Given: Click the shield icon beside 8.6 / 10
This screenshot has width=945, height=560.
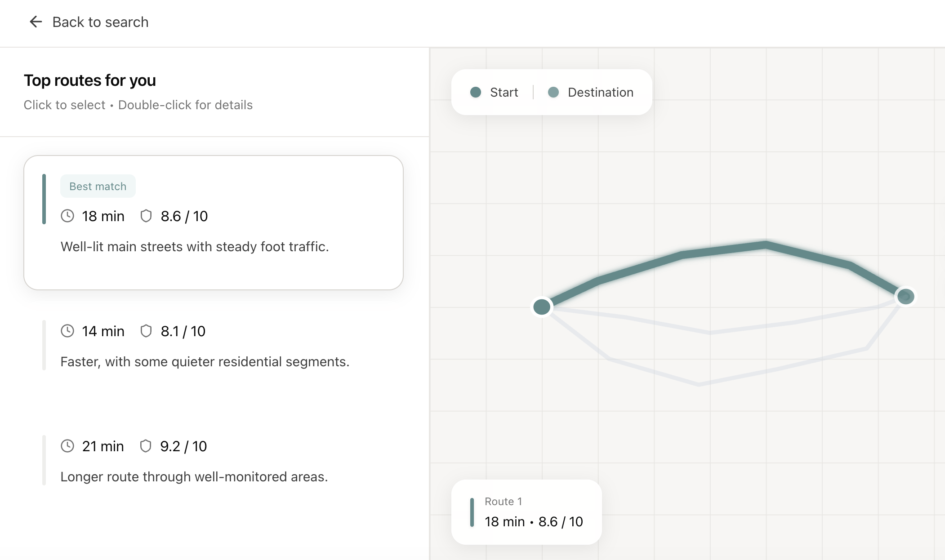Looking at the screenshot, I should tap(146, 216).
